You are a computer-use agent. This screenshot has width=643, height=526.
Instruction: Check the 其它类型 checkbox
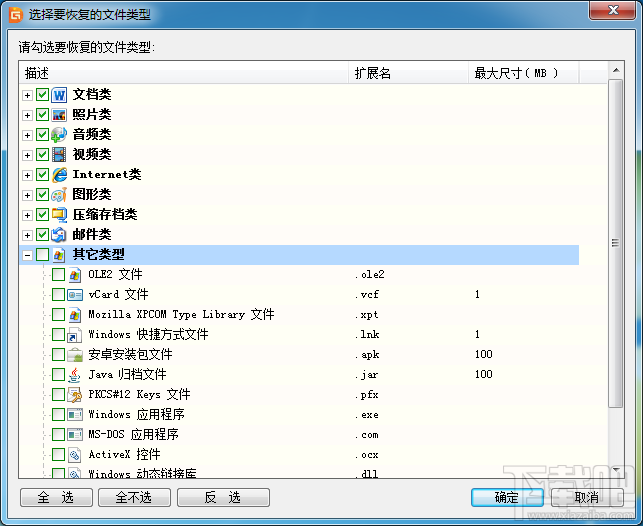click(x=42, y=255)
